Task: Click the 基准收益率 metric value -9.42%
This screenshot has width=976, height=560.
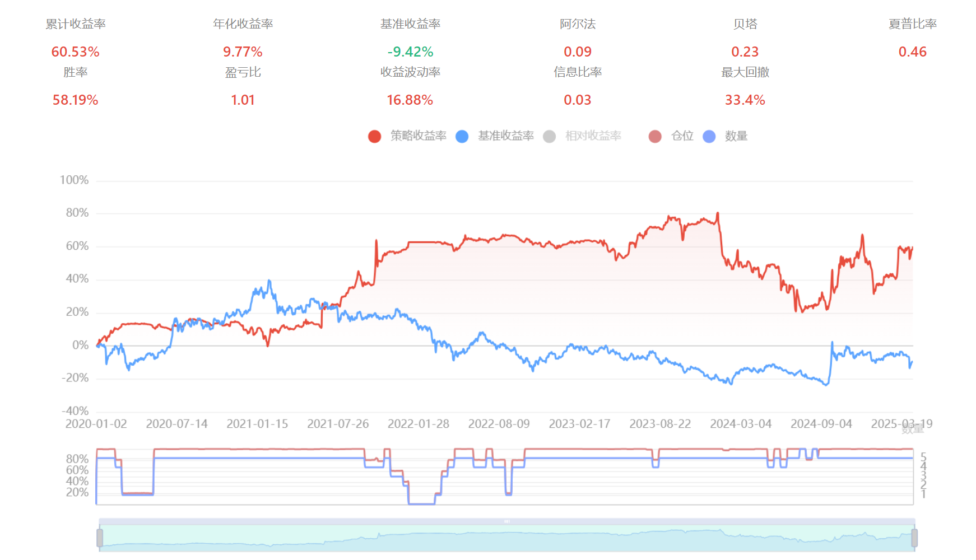Action: [410, 52]
